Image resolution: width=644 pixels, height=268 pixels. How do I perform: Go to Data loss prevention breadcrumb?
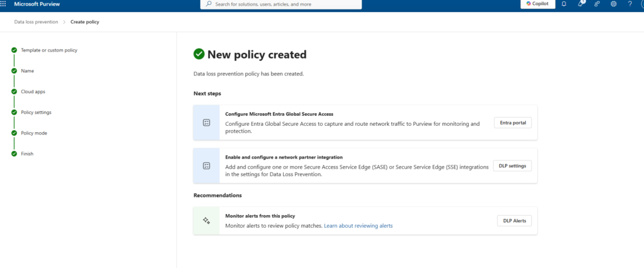click(x=36, y=22)
